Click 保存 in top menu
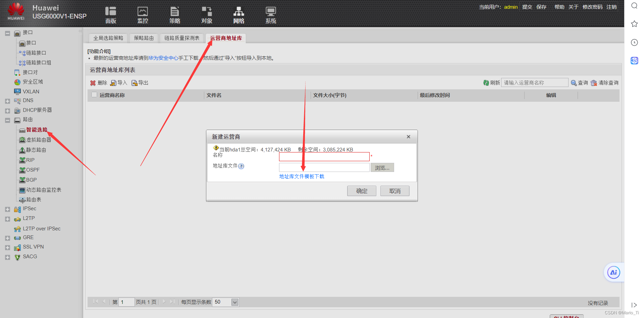 coord(541,7)
